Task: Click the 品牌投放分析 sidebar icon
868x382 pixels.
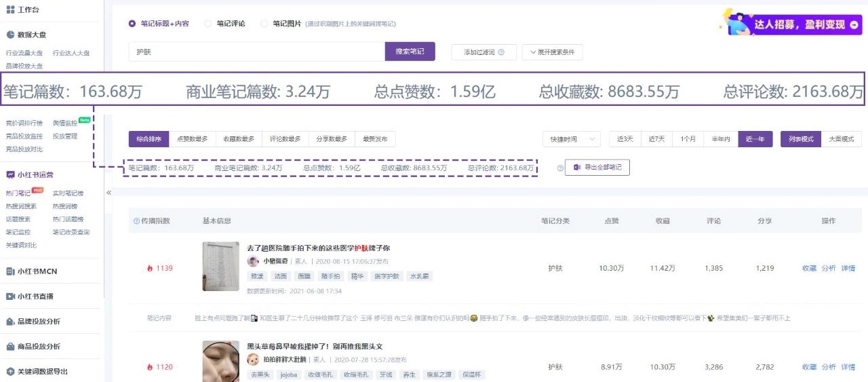Action: click(10, 322)
